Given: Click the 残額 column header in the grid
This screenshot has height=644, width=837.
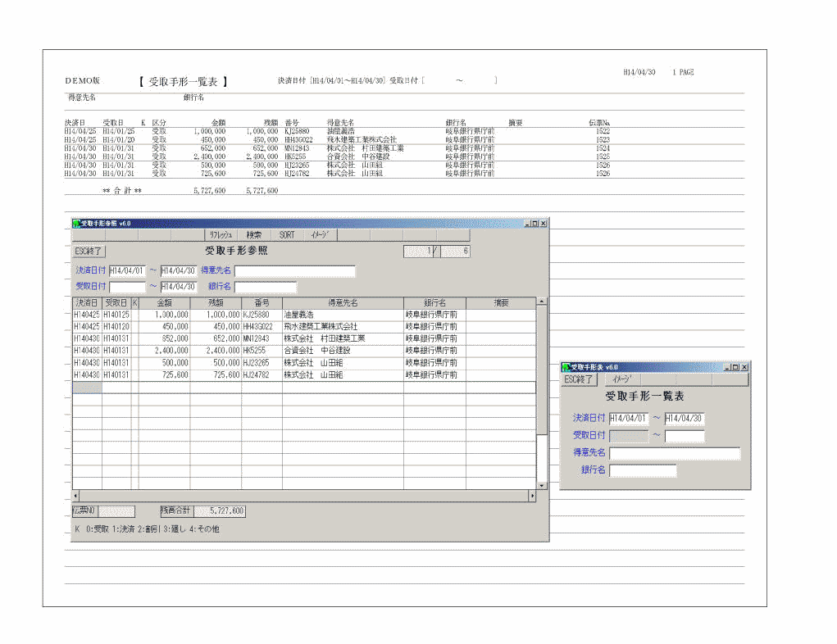Looking at the screenshot, I should coord(216,303).
